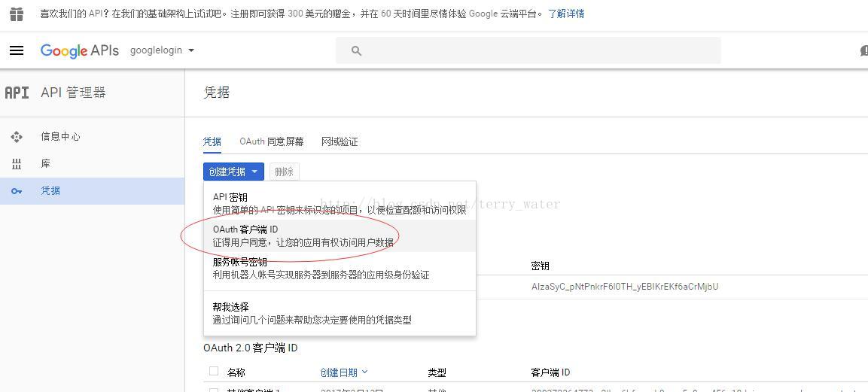
Task: Click the 创建凭据 dropdown button
Action: point(233,172)
